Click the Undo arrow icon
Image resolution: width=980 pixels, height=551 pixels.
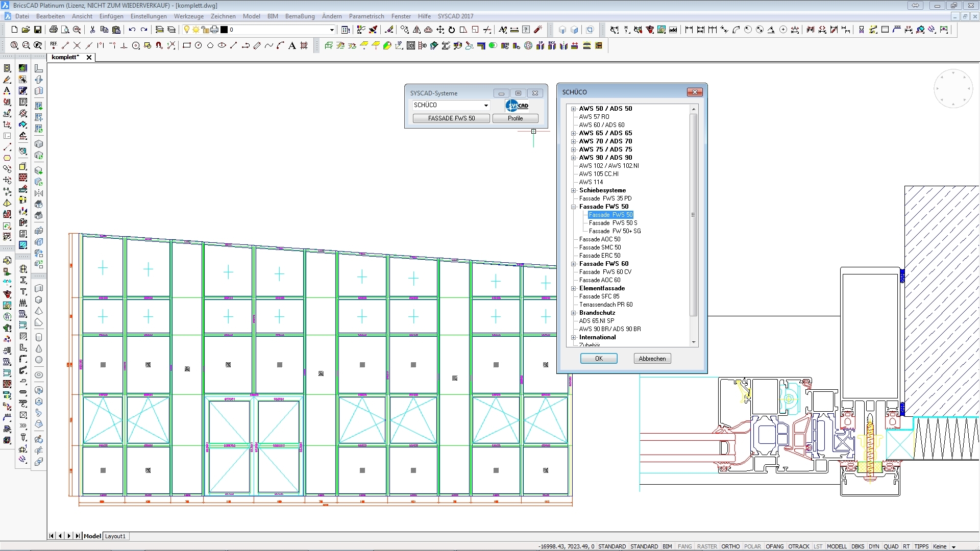132,30
